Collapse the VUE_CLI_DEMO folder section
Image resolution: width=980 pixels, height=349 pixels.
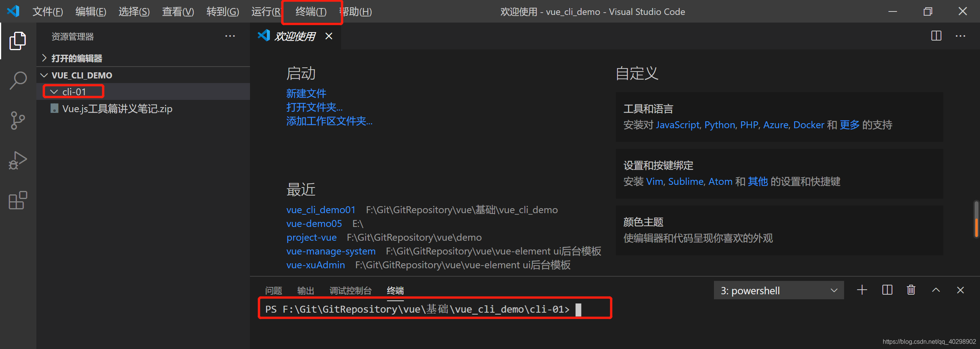[143, 75]
